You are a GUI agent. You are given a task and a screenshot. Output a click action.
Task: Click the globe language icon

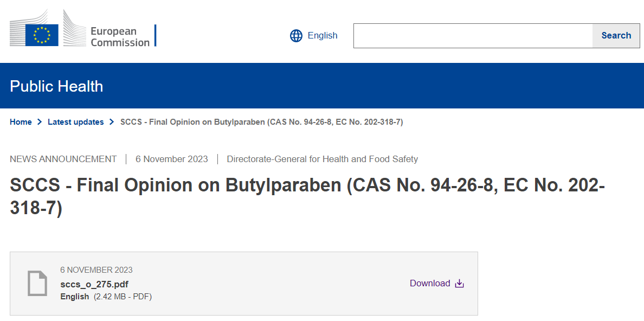click(296, 36)
